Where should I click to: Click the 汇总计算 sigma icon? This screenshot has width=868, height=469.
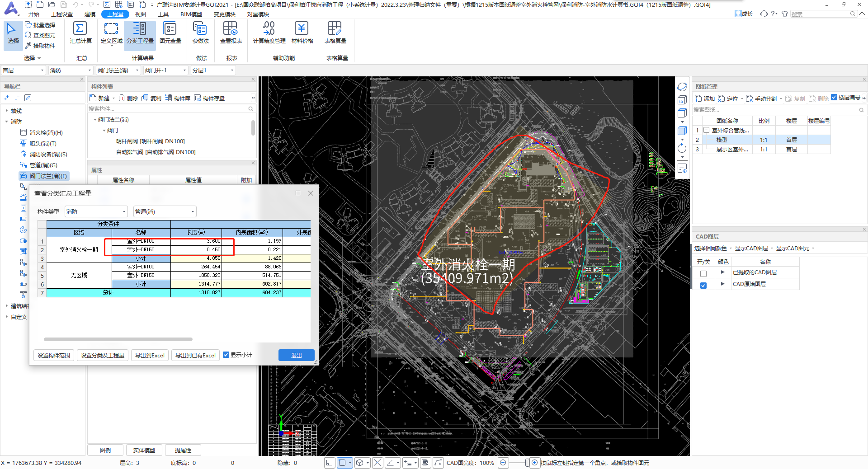pyautogui.click(x=80, y=28)
